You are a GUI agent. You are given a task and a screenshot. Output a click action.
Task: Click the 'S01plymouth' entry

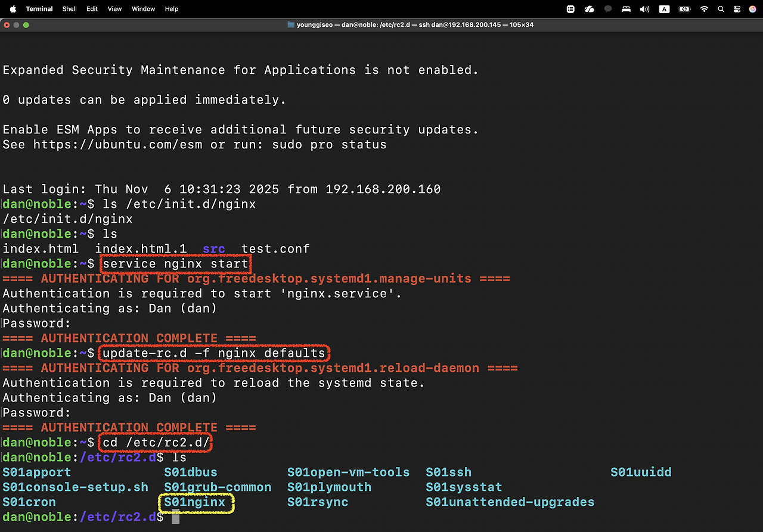point(329,487)
